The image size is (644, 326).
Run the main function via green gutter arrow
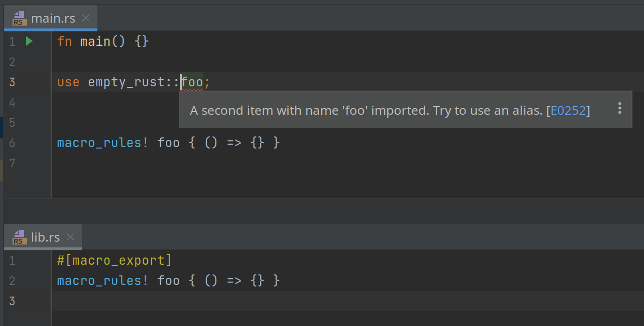pos(29,41)
